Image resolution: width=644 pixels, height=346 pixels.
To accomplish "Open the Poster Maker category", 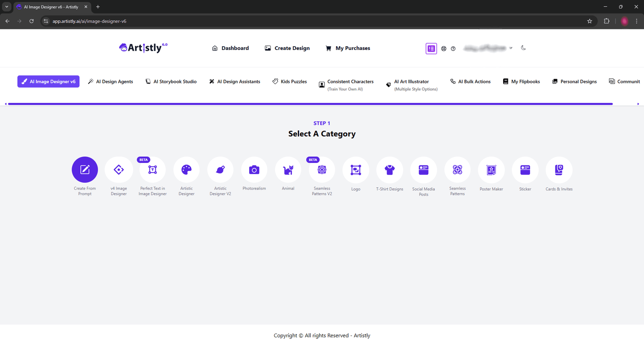I will click(491, 170).
